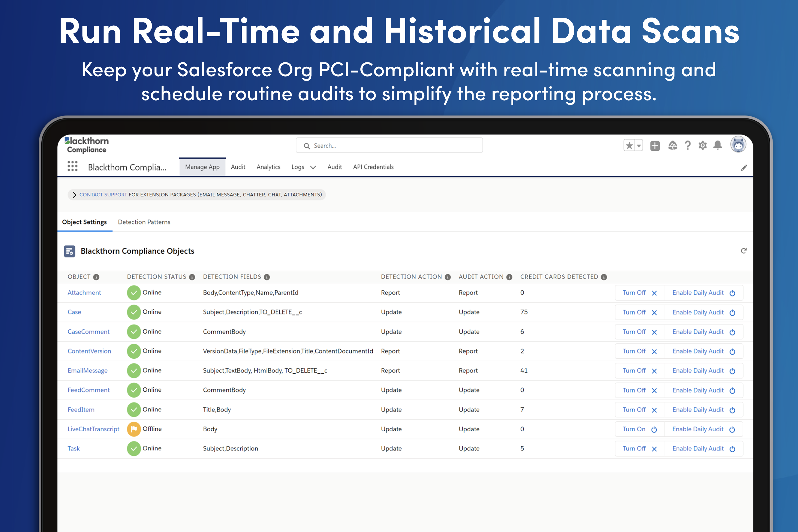
Task: Click the green Online status icon for EmailMessage
Action: pos(134,370)
